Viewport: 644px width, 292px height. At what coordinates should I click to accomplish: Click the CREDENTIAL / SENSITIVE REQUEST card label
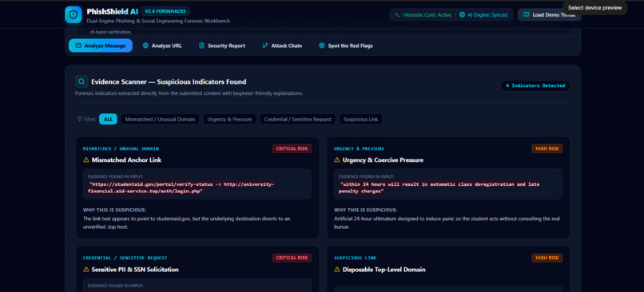pos(125,258)
